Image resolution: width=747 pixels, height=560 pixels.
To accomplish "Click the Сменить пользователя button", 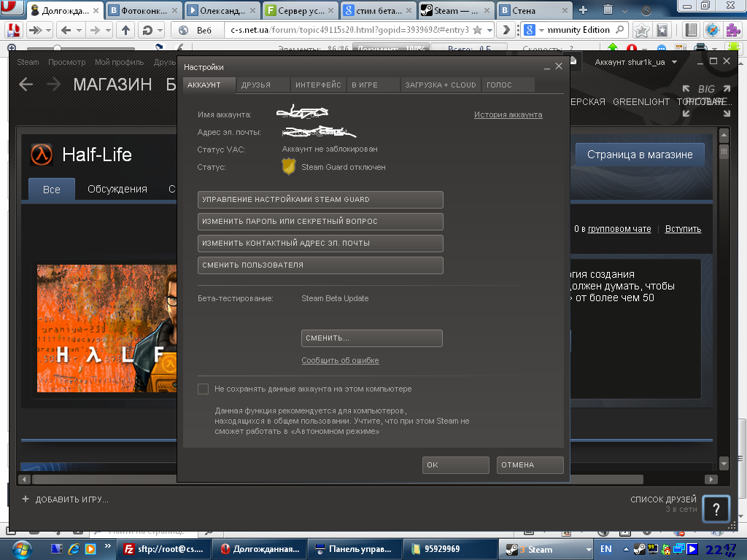I will [320, 265].
